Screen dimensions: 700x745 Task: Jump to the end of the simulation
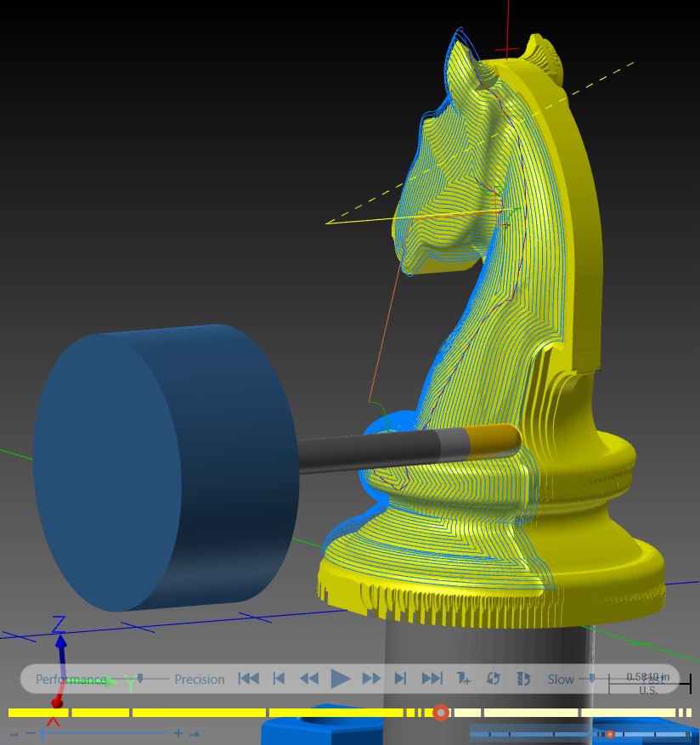(x=432, y=679)
